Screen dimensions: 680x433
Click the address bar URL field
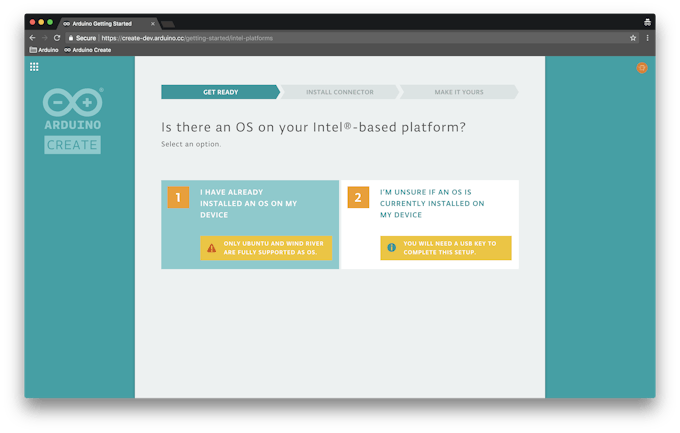(x=351, y=38)
